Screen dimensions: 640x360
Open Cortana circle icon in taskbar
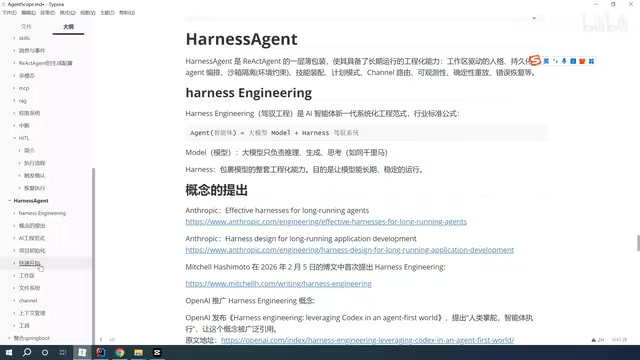(x=45, y=352)
